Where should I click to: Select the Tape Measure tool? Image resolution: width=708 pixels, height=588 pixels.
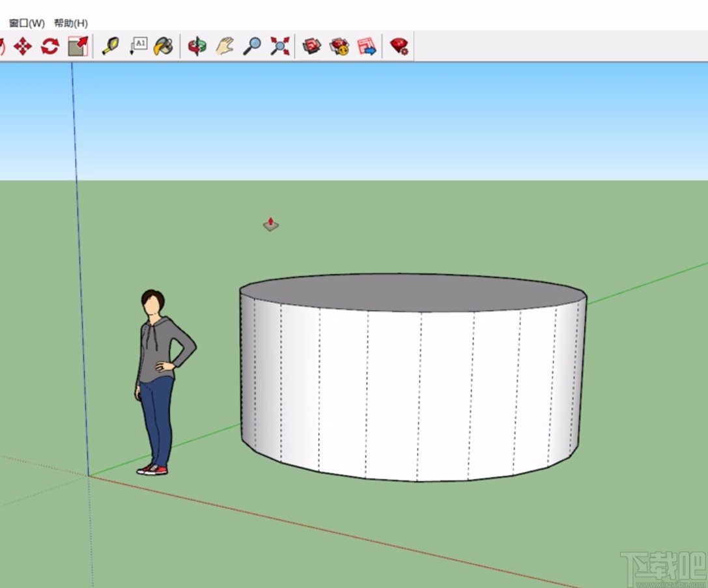pos(110,46)
